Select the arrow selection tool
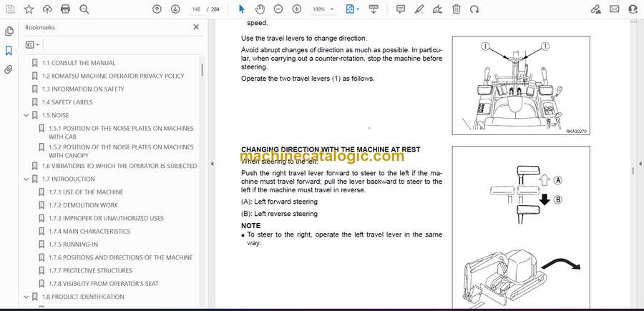 click(242, 9)
